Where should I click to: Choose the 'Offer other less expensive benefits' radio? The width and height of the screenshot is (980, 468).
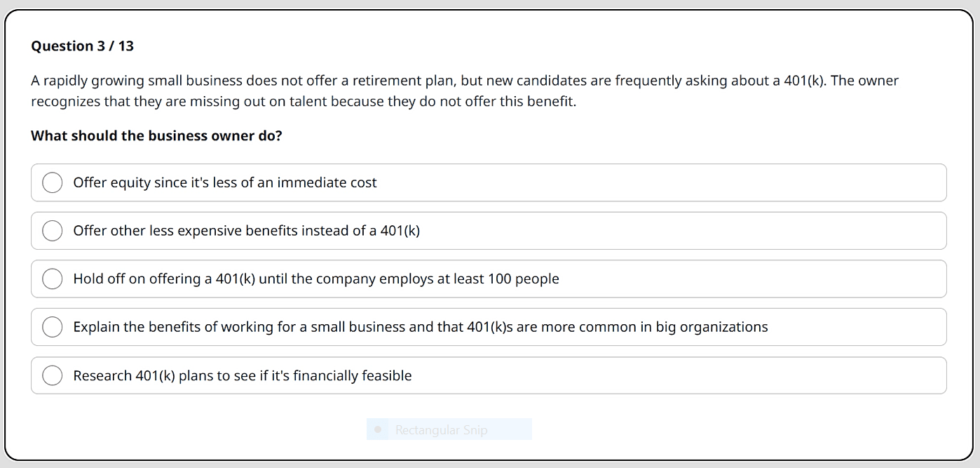pyautogui.click(x=53, y=231)
